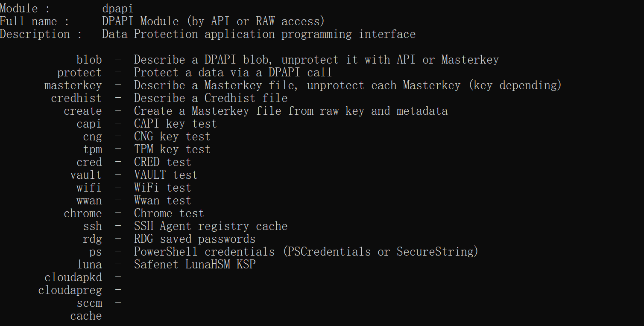Screen dimensions: 644x326
Task: Click 'cloudapreg' in the module list
Action: pyautogui.click(x=70, y=291)
